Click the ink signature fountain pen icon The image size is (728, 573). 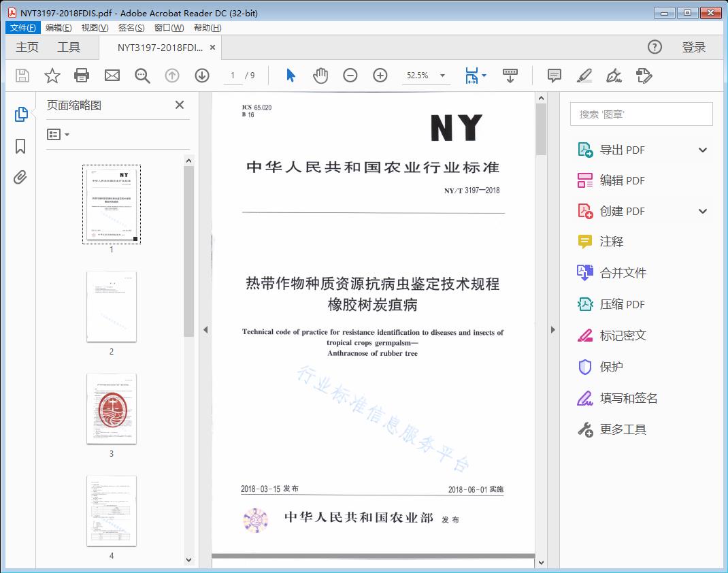click(x=614, y=76)
